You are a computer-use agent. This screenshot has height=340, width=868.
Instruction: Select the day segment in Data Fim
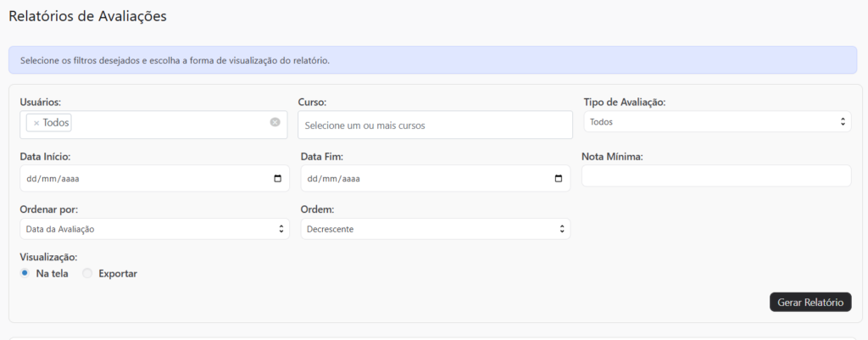click(x=312, y=179)
